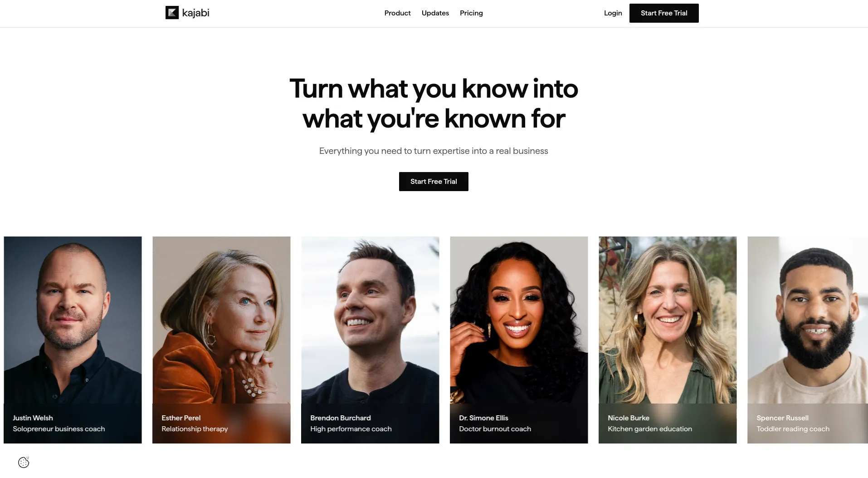The image size is (868, 478).
Task: Select the Esther Perel photo card
Action: [x=221, y=340]
